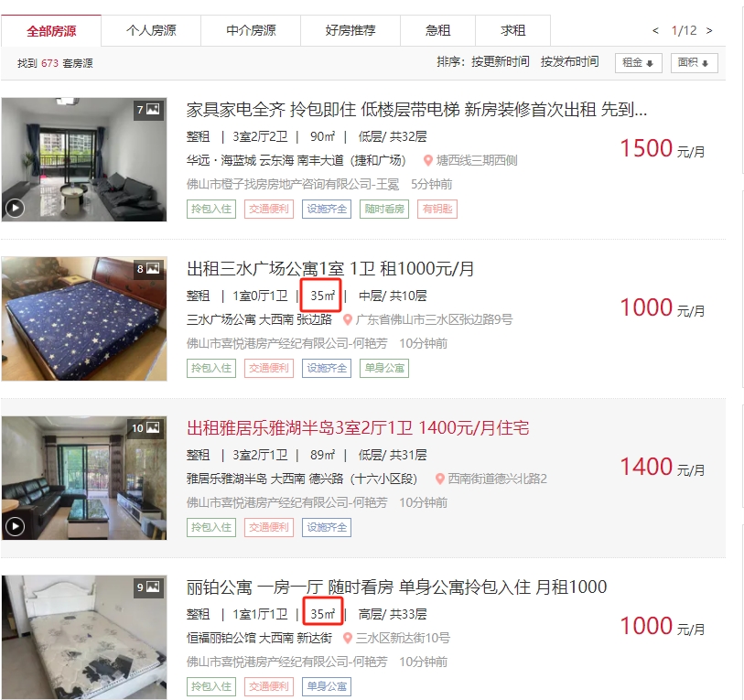Switch to 个人房源 tab
The image size is (744, 700).
point(151,31)
